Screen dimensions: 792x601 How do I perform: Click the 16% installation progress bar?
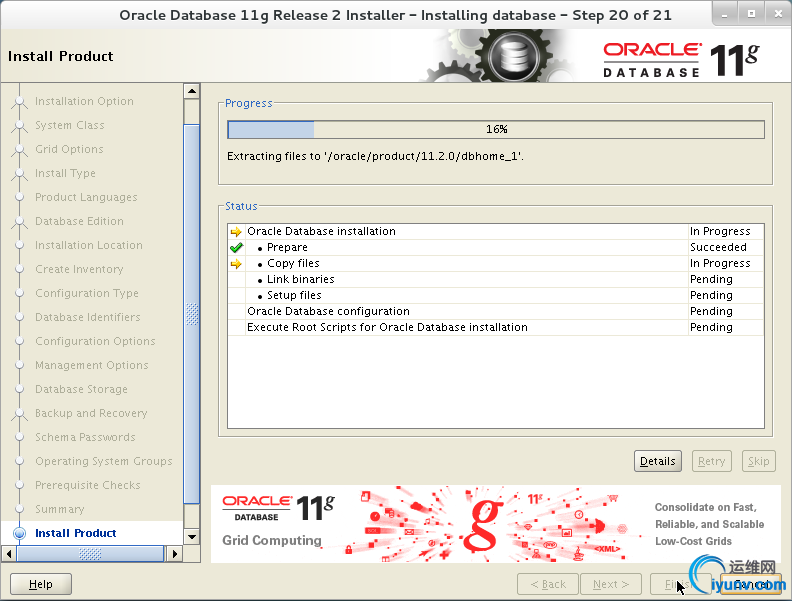coord(496,129)
